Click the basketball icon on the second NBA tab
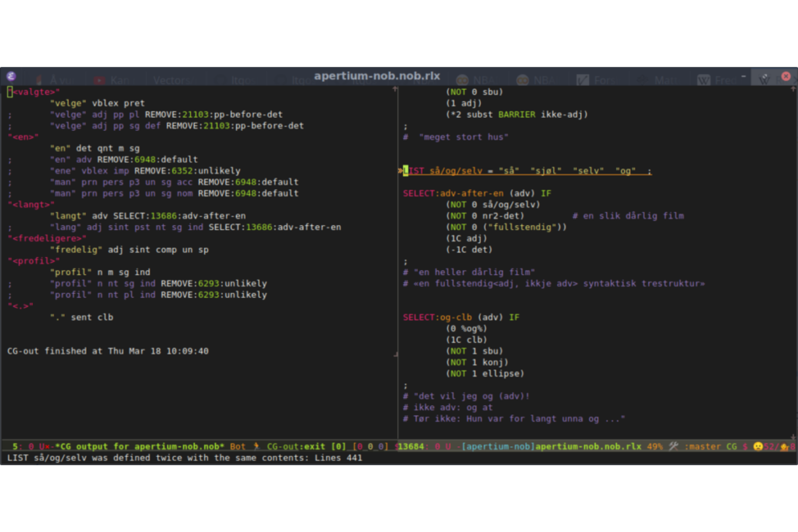Screen dimensions: 798x532 [522, 80]
